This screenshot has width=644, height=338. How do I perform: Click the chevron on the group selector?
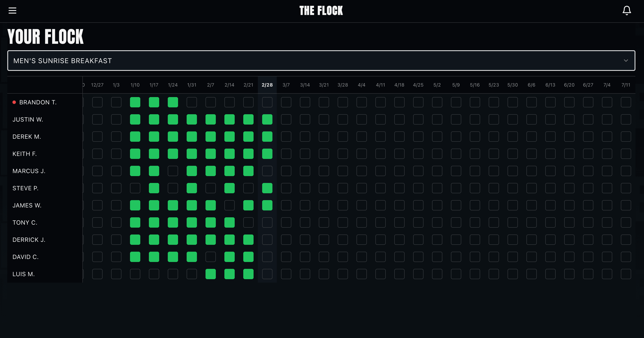pos(626,60)
